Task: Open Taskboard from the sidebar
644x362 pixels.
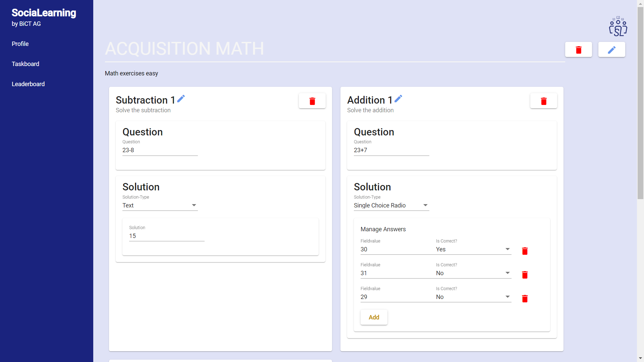Action: (25, 64)
